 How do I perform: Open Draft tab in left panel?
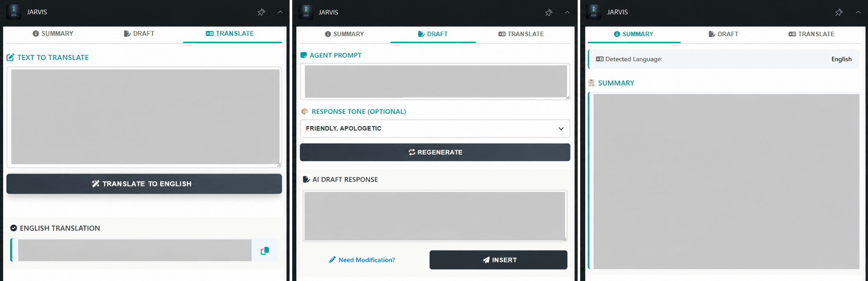click(139, 33)
